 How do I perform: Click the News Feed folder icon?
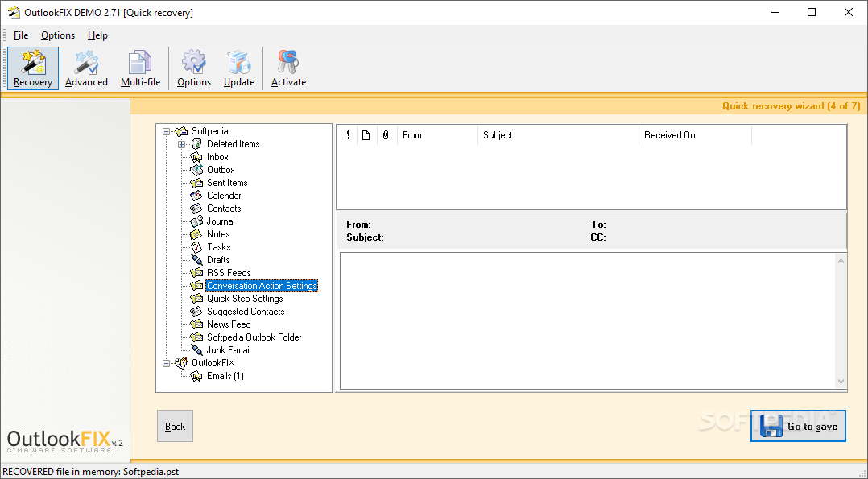(x=196, y=324)
